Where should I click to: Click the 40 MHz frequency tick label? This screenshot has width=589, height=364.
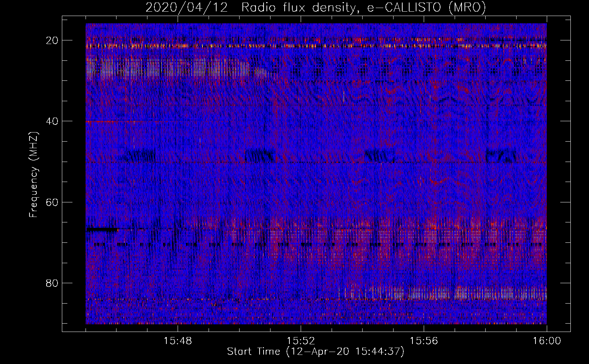click(52, 121)
